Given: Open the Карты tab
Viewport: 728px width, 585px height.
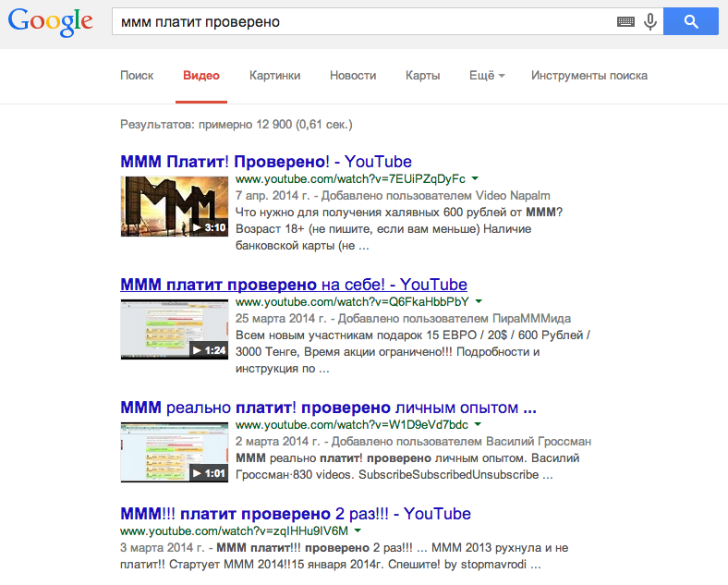Looking at the screenshot, I should [422, 75].
